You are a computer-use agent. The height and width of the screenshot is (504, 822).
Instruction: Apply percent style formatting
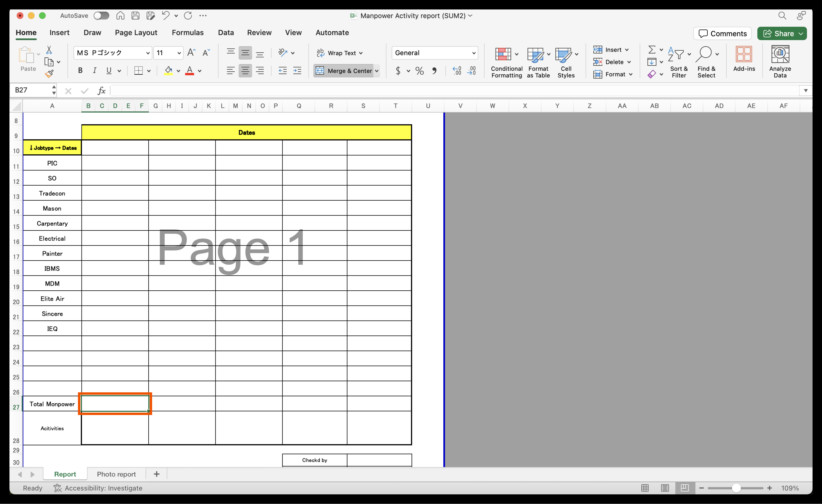pos(419,71)
